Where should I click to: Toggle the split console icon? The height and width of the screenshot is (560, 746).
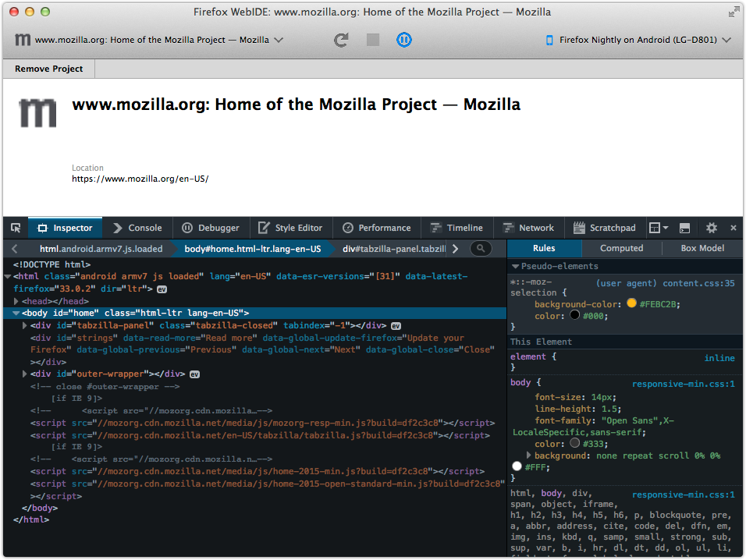[x=684, y=229]
